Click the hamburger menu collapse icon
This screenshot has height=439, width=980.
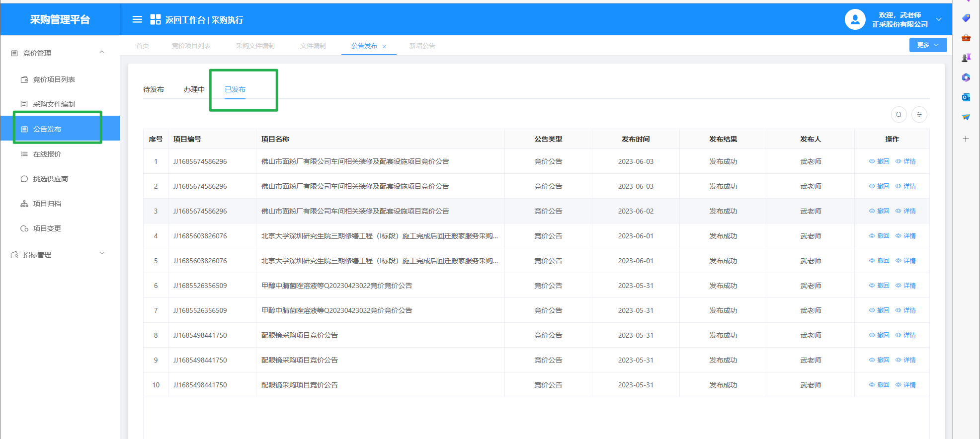(x=137, y=19)
